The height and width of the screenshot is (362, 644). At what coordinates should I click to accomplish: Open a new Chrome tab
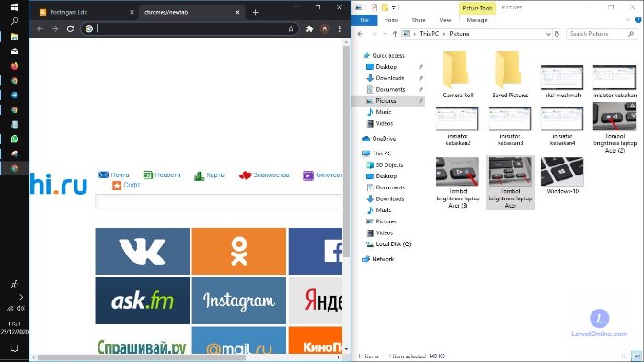(x=256, y=12)
